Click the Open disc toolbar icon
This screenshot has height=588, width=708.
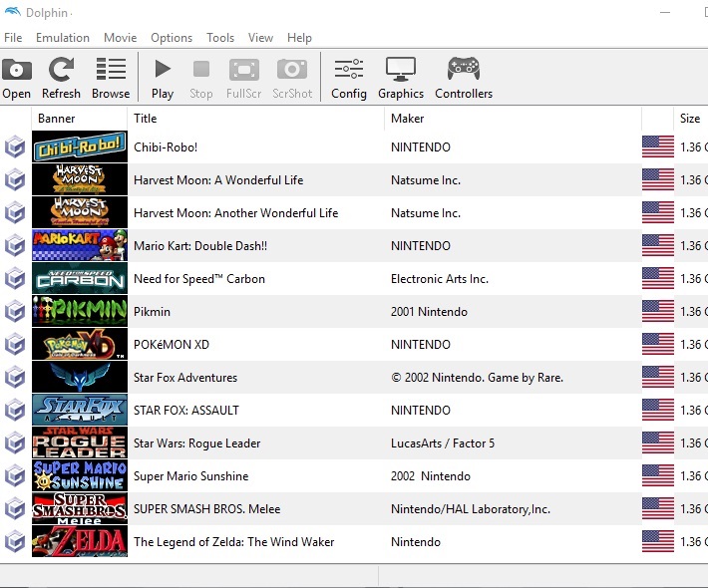point(16,79)
